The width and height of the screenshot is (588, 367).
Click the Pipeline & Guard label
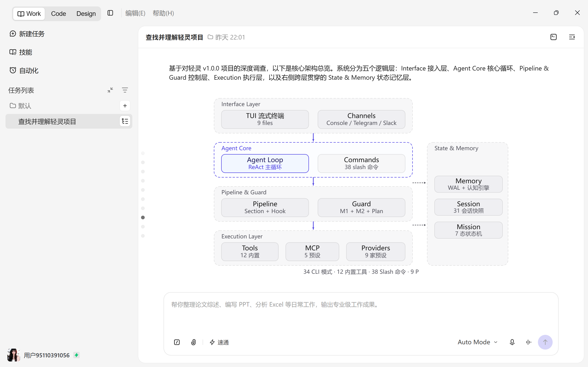tap(244, 192)
